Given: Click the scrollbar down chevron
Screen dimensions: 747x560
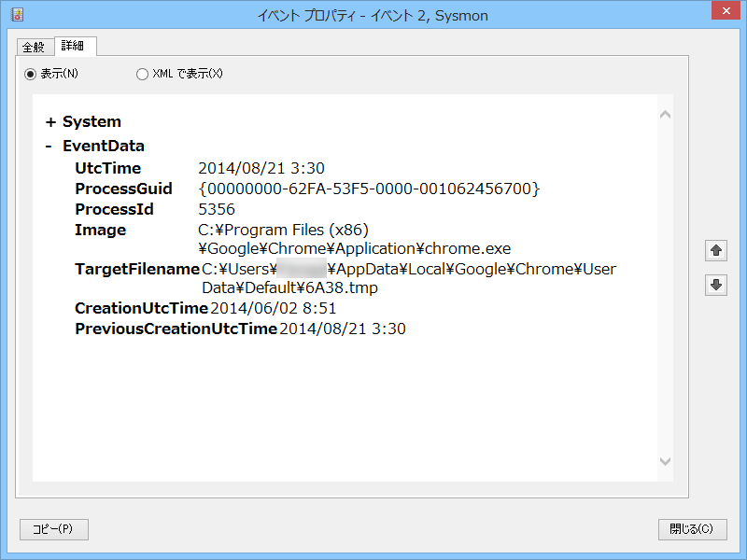Looking at the screenshot, I should tap(664, 461).
